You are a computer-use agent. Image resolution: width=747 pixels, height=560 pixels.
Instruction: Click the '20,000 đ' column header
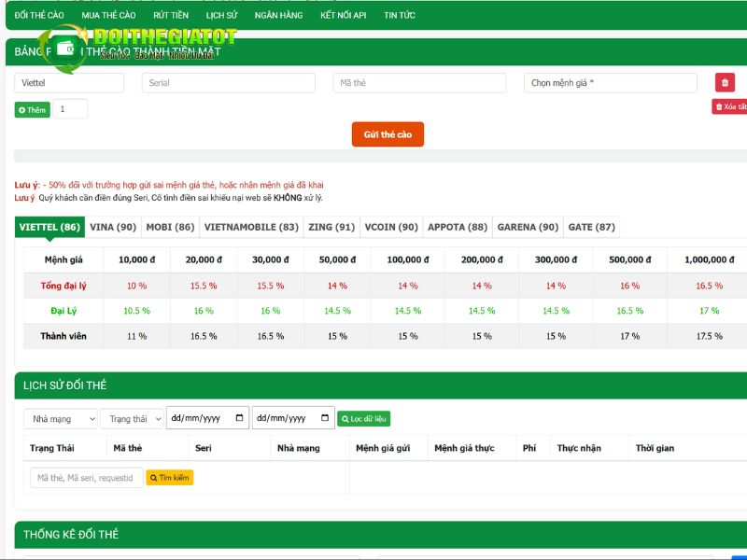[204, 259]
